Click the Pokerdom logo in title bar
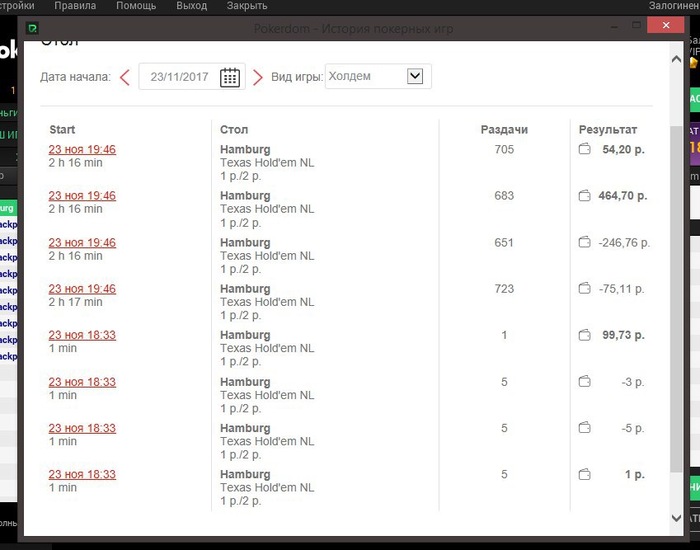Screen dimensions: 700x550 coord(32,29)
